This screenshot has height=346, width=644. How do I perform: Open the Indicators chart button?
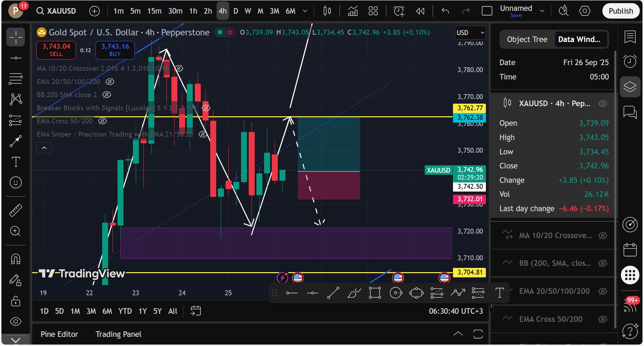353,11
